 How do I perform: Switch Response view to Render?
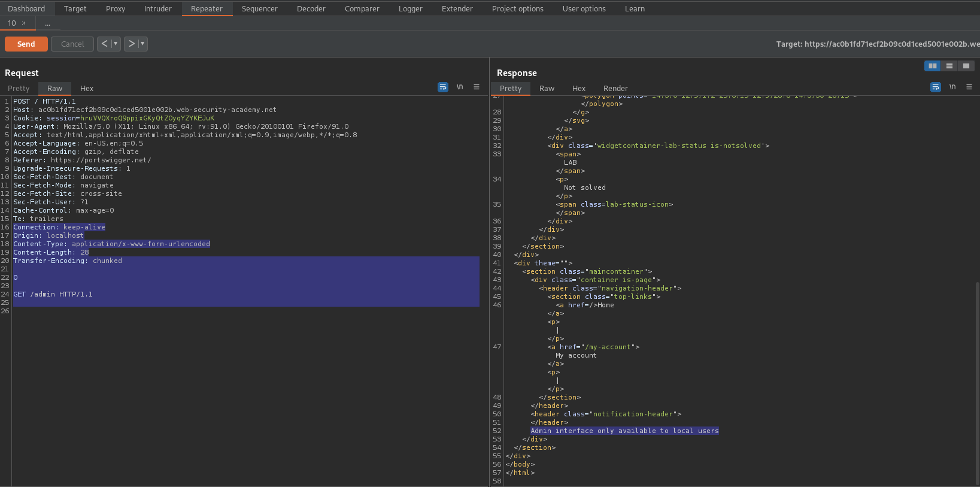pyautogui.click(x=615, y=88)
